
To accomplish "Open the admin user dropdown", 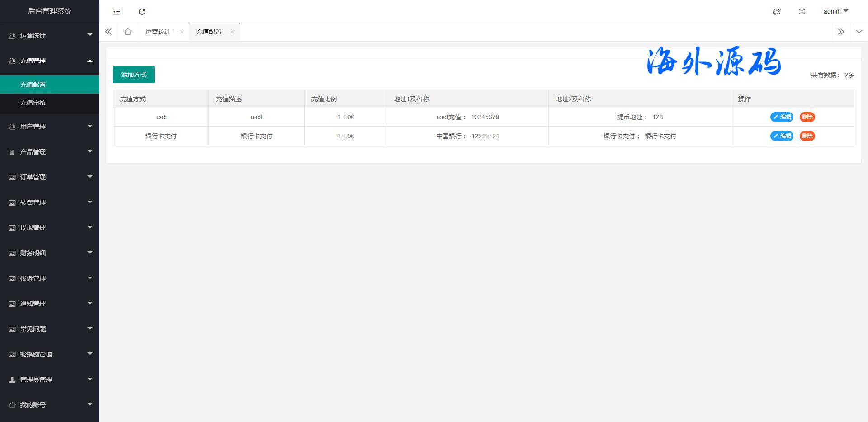I will pos(835,11).
